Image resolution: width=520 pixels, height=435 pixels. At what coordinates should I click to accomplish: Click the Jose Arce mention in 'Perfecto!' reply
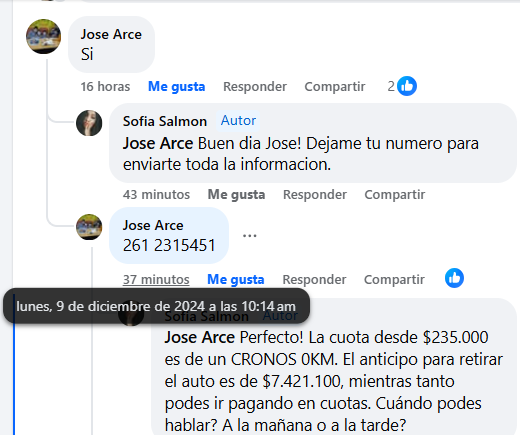click(x=200, y=337)
